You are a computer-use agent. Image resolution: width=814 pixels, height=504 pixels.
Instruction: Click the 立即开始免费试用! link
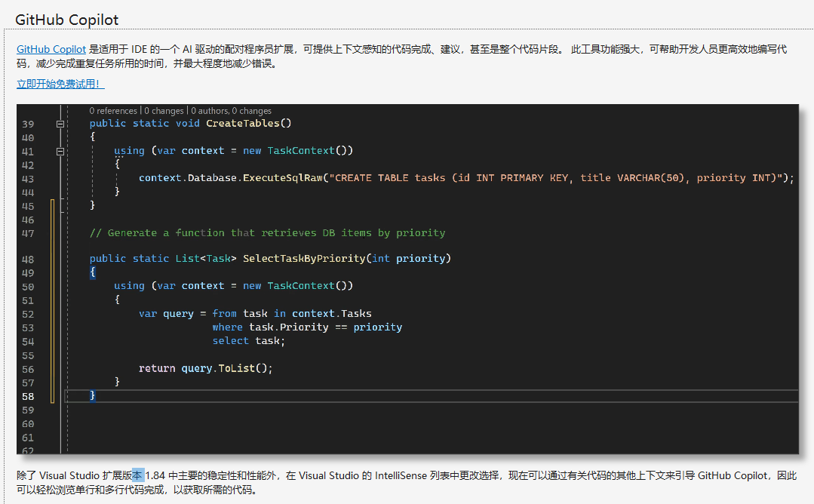coord(60,84)
